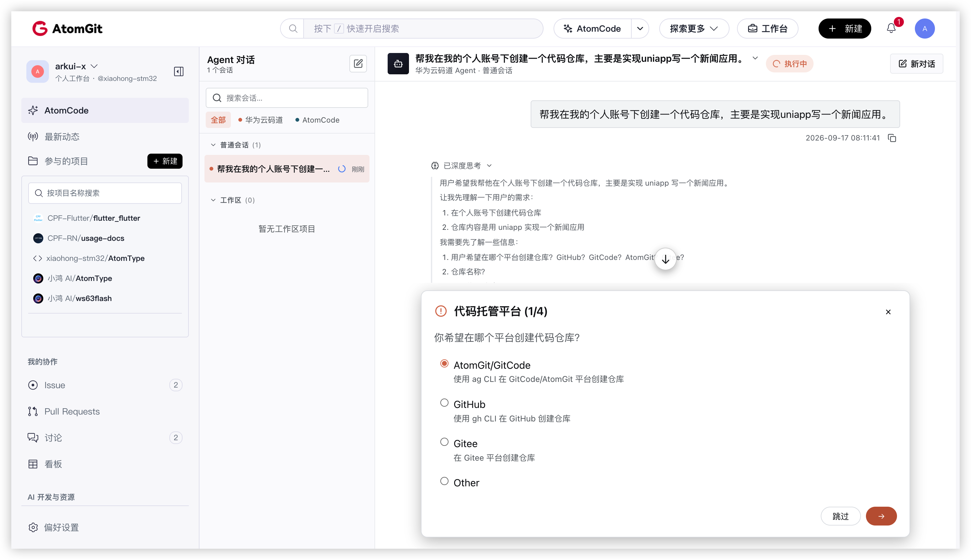Click 新建 next to 参与的项目
The height and width of the screenshot is (560, 971).
coord(165,161)
